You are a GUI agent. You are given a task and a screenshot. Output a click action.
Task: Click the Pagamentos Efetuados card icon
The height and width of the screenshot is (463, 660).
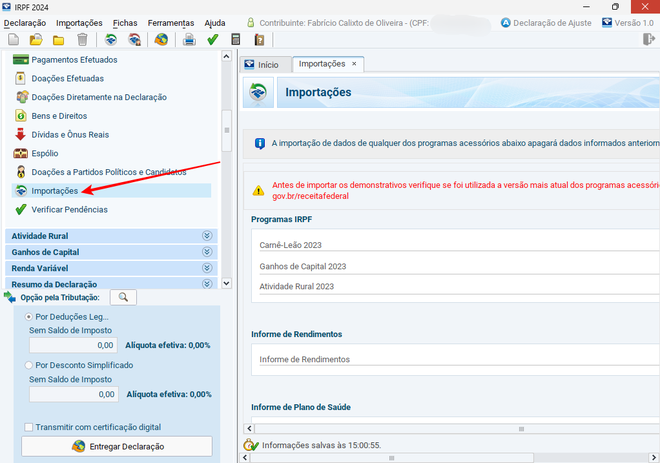(21, 59)
